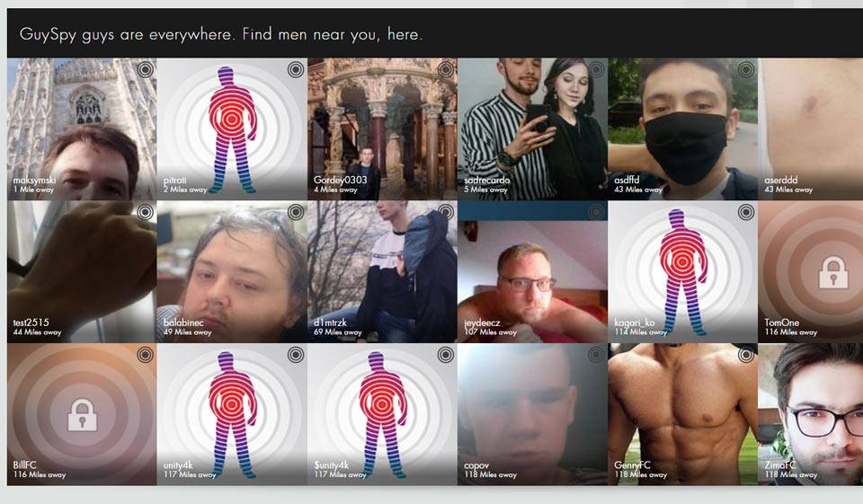Click the padlock icon on TomOne's tile
Image resolution: width=863 pixels, height=504 pixels.
pyautogui.click(x=832, y=272)
